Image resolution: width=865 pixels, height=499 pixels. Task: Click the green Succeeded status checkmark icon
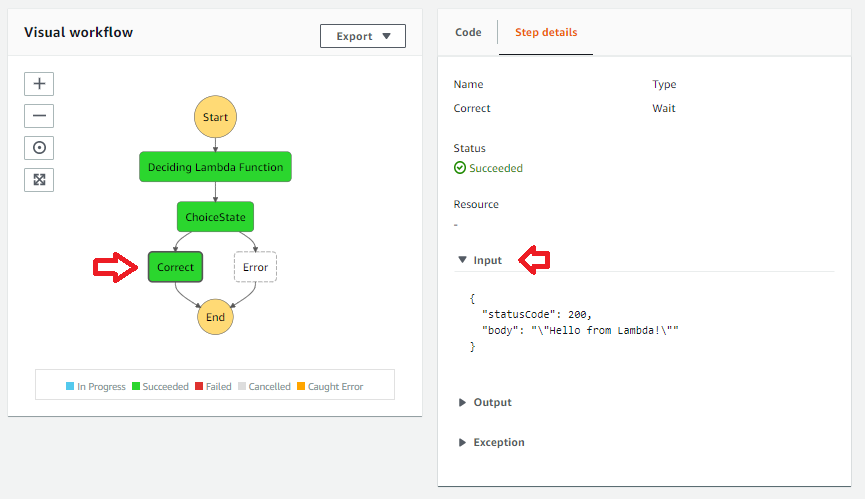460,168
